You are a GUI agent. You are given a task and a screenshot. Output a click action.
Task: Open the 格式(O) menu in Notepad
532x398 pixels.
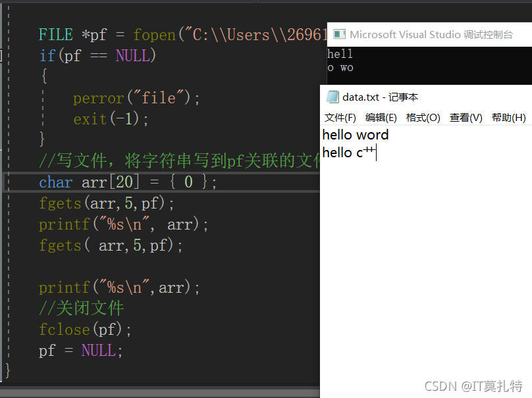pyautogui.click(x=423, y=118)
